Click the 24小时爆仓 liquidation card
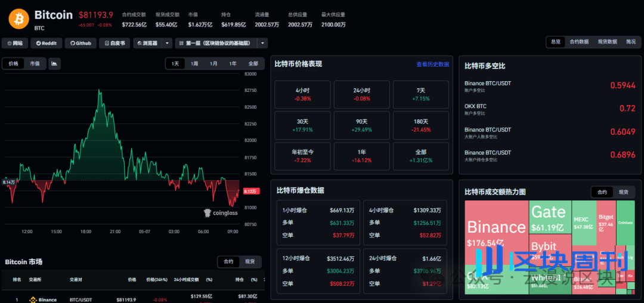The width and height of the screenshot is (644, 303). [x=405, y=271]
